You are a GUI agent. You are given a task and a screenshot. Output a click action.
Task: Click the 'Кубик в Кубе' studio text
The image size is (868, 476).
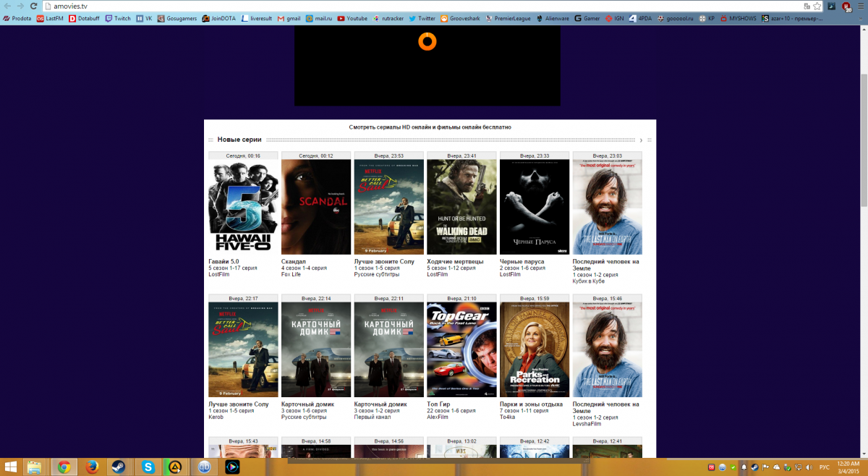coord(589,281)
